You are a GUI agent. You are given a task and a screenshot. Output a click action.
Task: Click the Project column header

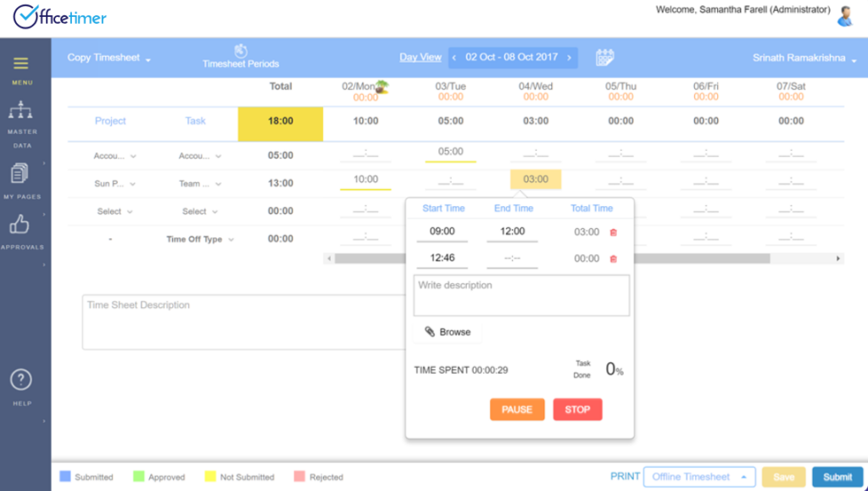pos(110,120)
